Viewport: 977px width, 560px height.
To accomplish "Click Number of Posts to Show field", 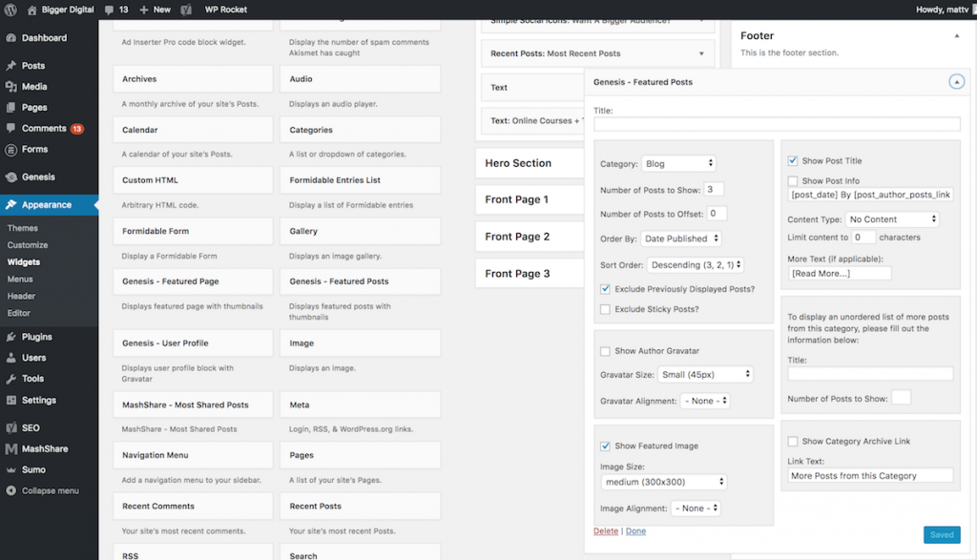I will (x=714, y=189).
